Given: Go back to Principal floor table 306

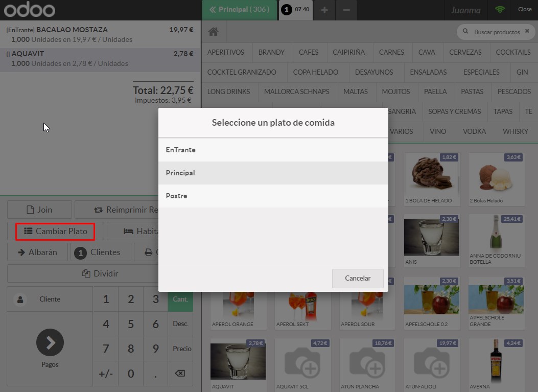Looking at the screenshot, I should click(239, 10).
